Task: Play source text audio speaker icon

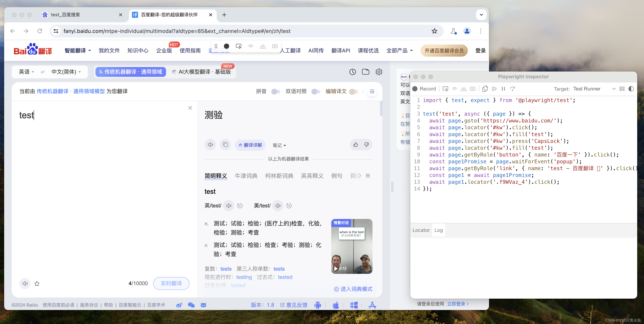Action: (25, 283)
